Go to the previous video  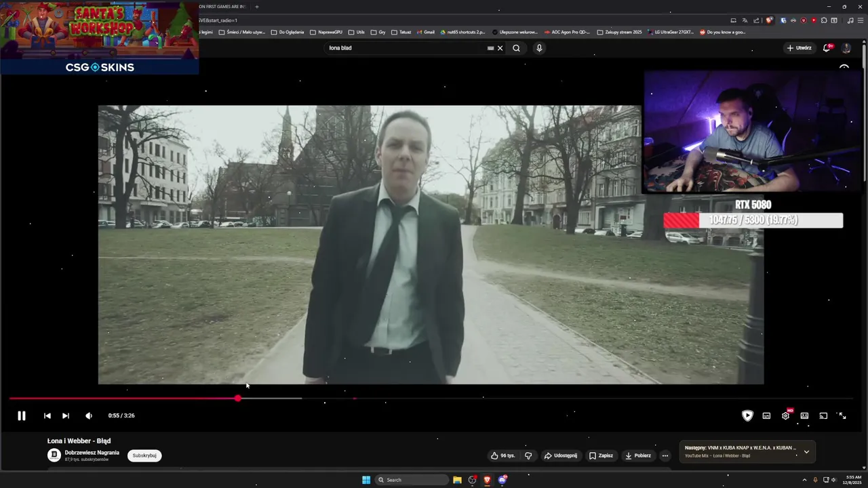click(x=47, y=415)
